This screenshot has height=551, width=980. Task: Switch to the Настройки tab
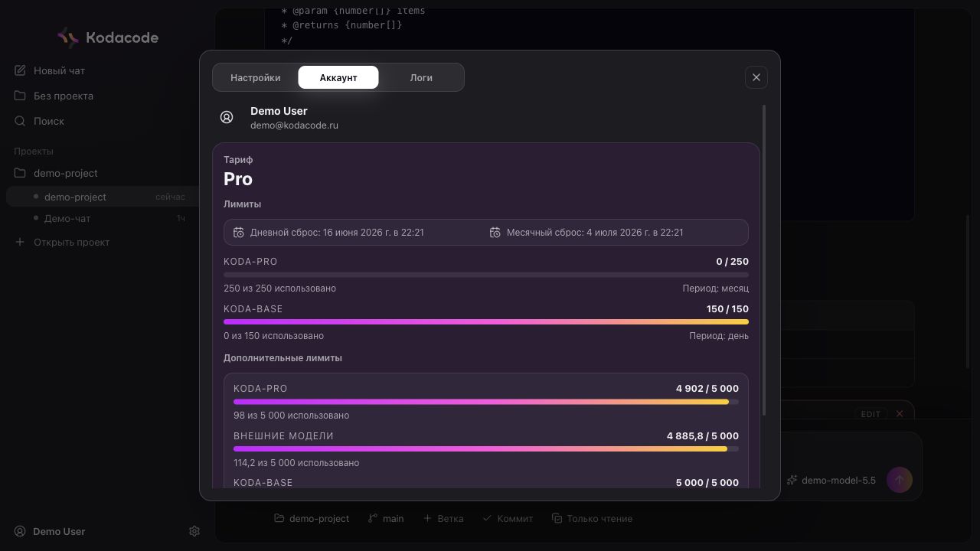pyautogui.click(x=256, y=77)
